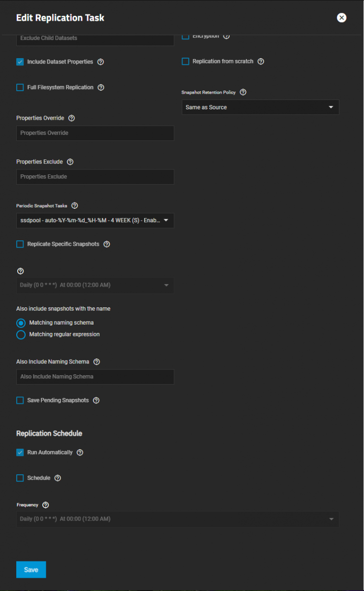Image resolution: width=364 pixels, height=591 pixels.
Task: Click help icon next to Full Filesystem Replication
Action: pyautogui.click(x=101, y=88)
